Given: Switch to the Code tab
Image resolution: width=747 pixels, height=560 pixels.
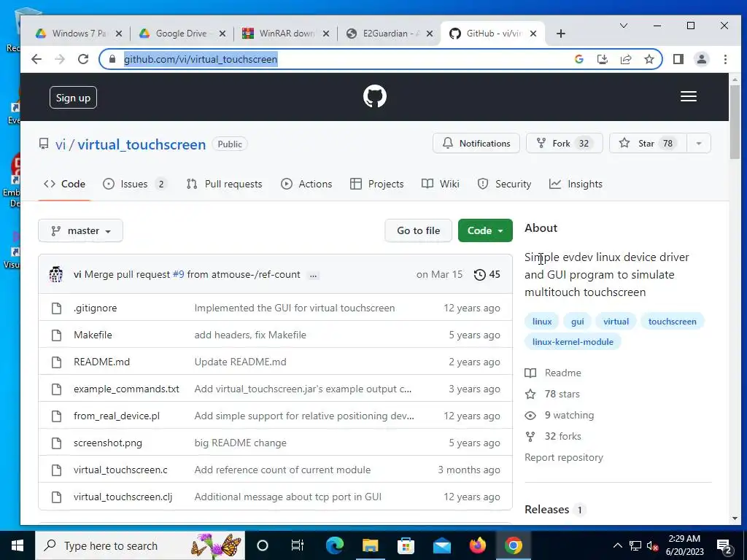Looking at the screenshot, I should click(64, 184).
